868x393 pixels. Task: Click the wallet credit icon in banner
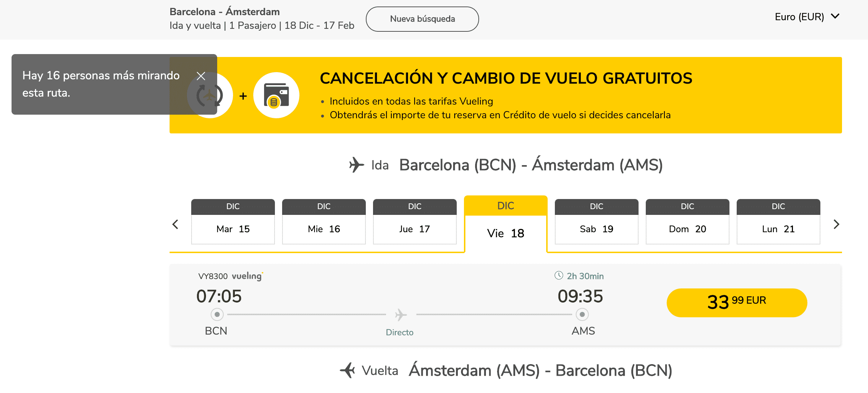276,95
